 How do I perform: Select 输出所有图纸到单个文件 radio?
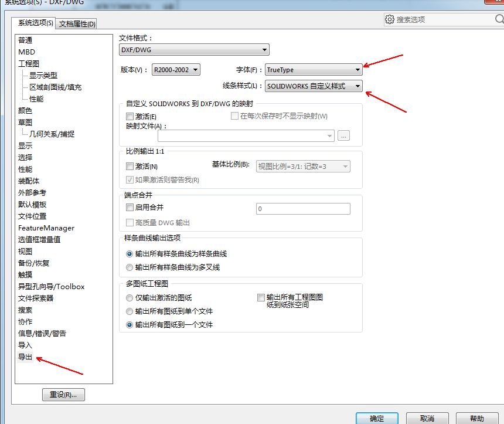[x=129, y=311]
